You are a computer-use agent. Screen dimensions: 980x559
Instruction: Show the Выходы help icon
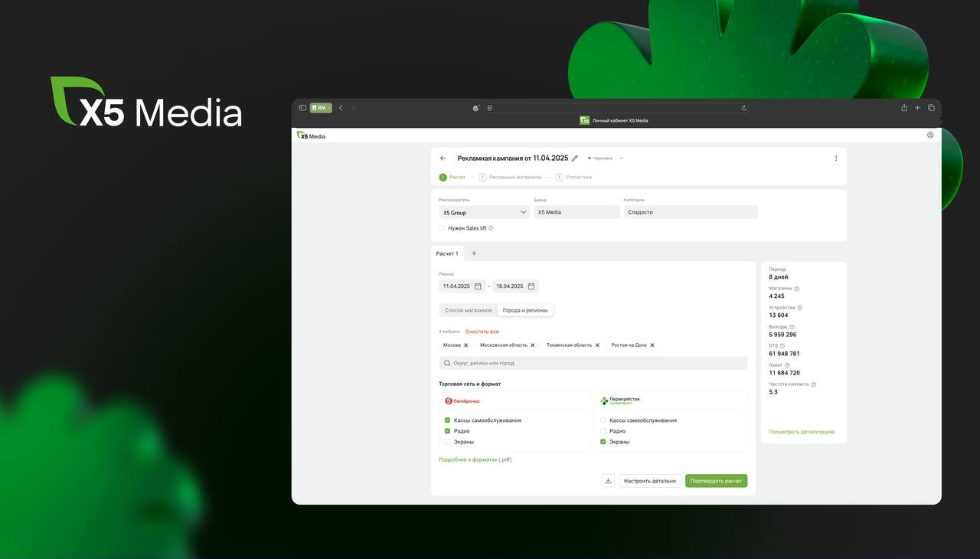pos(792,327)
